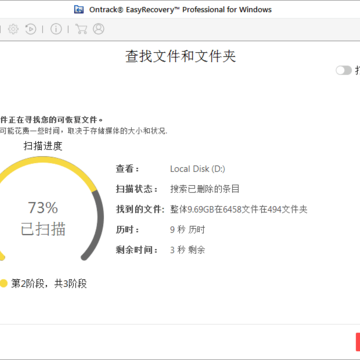Click the '扫描进度' label
The width and height of the screenshot is (360, 360).
click(x=43, y=146)
